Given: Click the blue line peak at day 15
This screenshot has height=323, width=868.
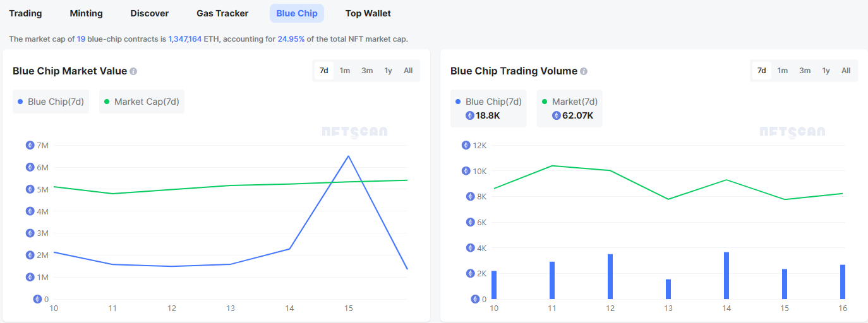Looking at the screenshot, I should click(348, 156).
